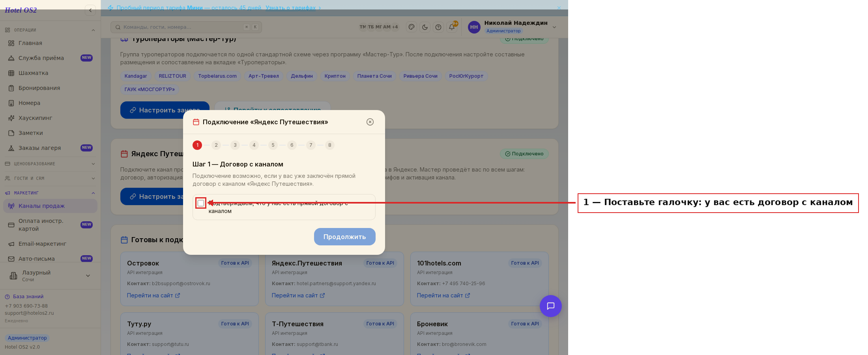Click the RELIZTOUR tour operator tag

tap(172, 76)
